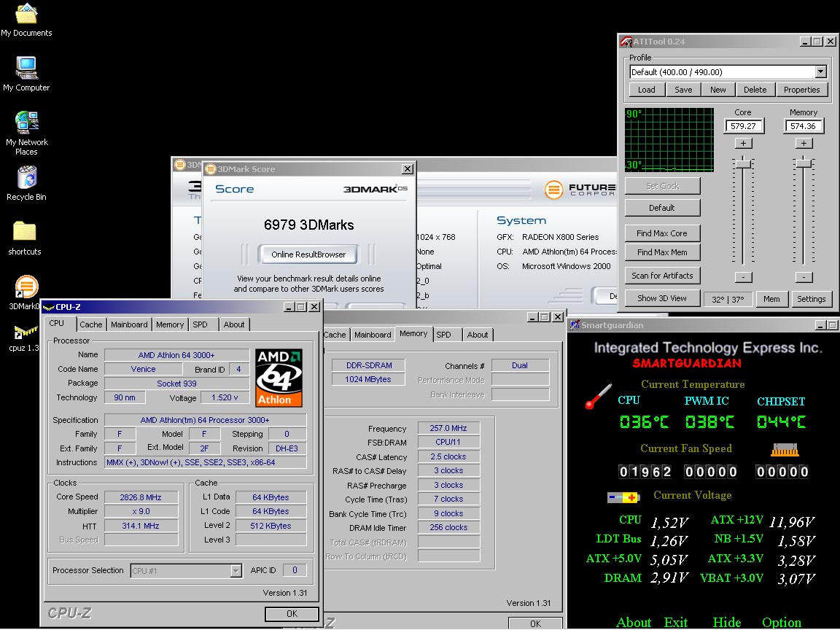Decrease Memory clock with minus button
This screenshot has height=630, width=840.
[x=804, y=277]
